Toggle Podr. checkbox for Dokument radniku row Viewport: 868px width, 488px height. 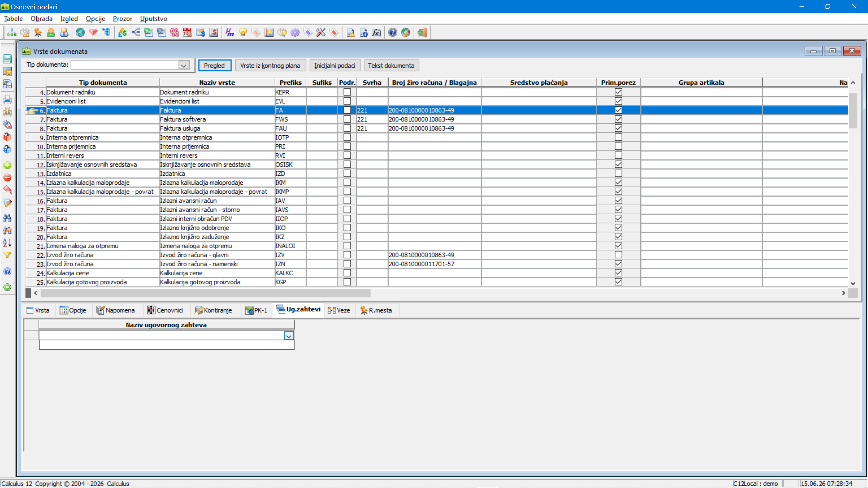(347, 92)
